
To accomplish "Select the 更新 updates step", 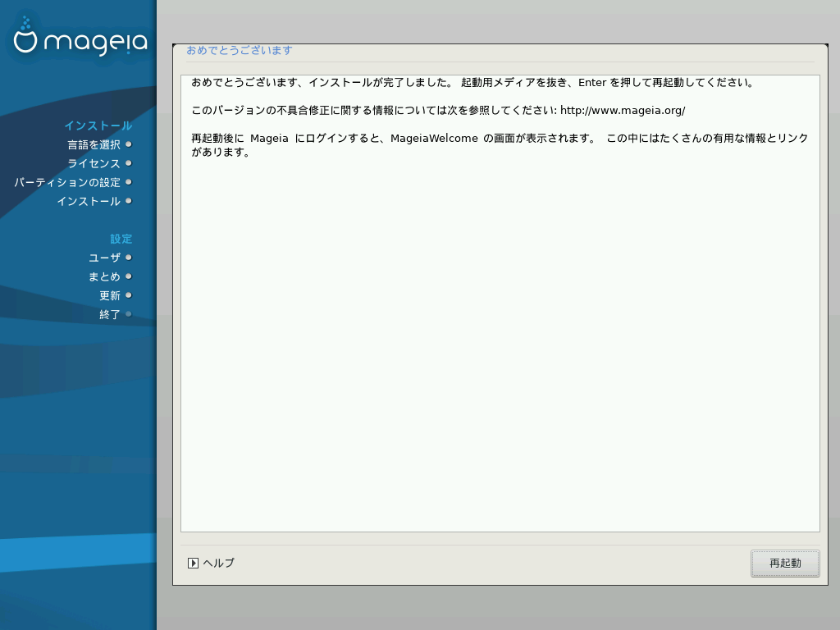I will coord(110,295).
